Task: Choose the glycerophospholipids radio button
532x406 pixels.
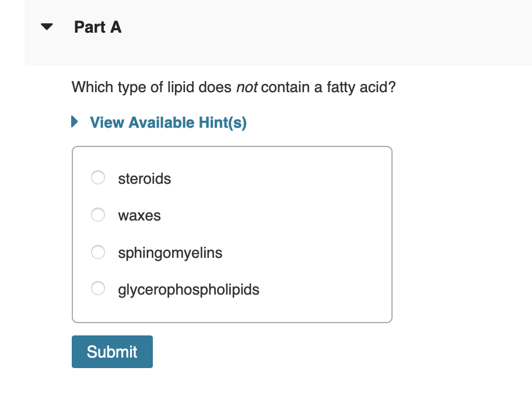Action: pyautogui.click(x=98, y=288)
